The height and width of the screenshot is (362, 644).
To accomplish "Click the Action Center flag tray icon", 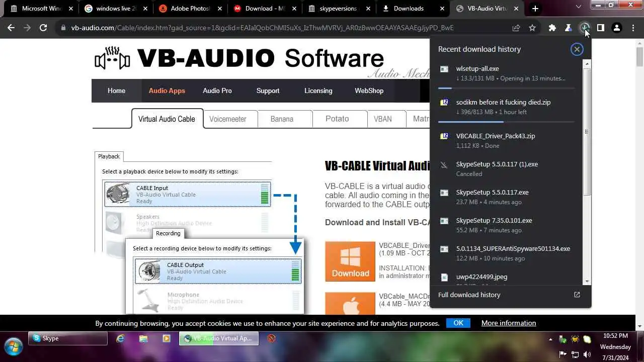I will pos(563,354).
